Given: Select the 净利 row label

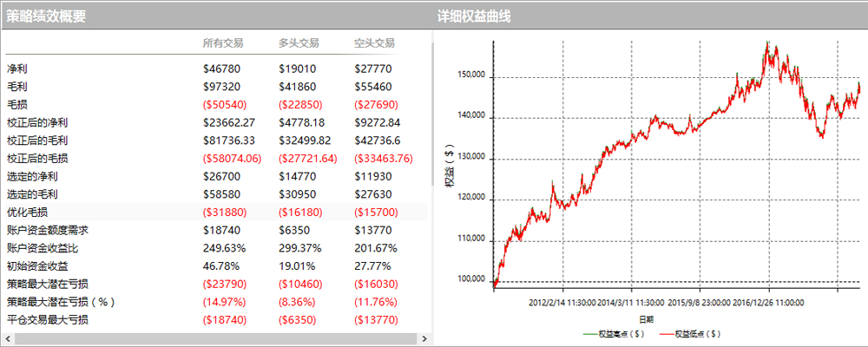Looking at the screenshot, I should click(16, 69).
